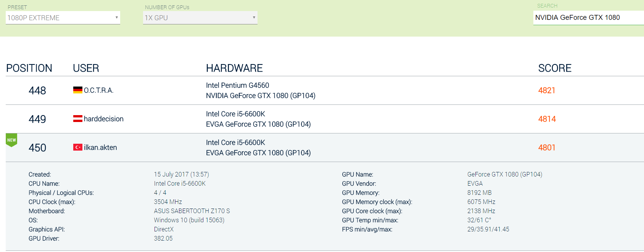This screenshot has width=644, height=252.
Task: Click FPS value 29/35.91/41.45
Action: coord(488,229)
